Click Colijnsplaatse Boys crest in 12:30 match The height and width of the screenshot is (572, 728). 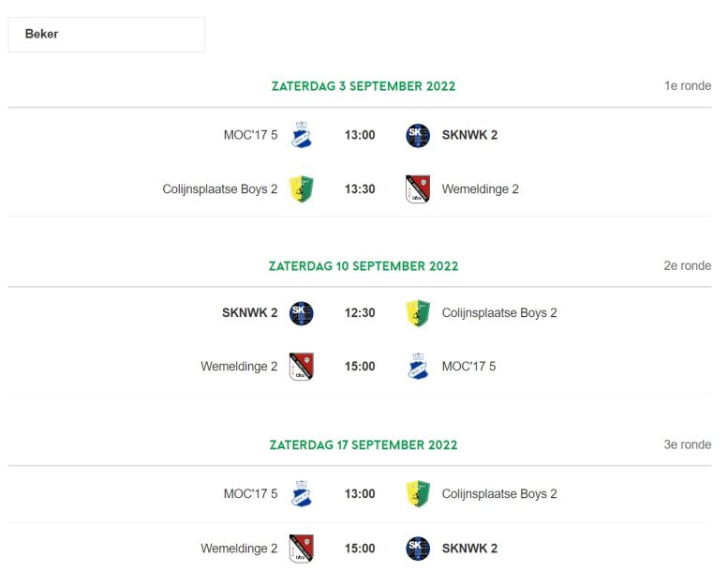pos(418,312)
